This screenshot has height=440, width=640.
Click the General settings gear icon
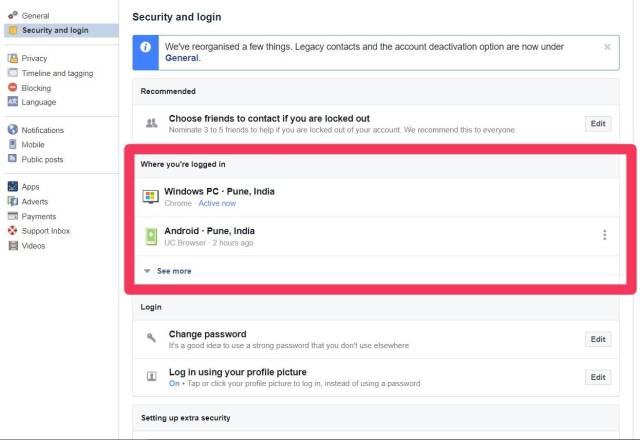tap(13, 16)
